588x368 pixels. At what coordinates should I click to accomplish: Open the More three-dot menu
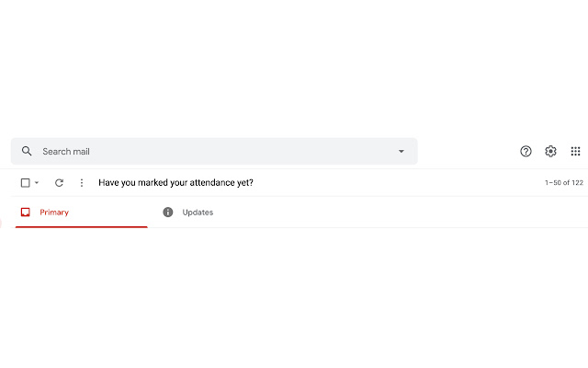click(81, 182)
